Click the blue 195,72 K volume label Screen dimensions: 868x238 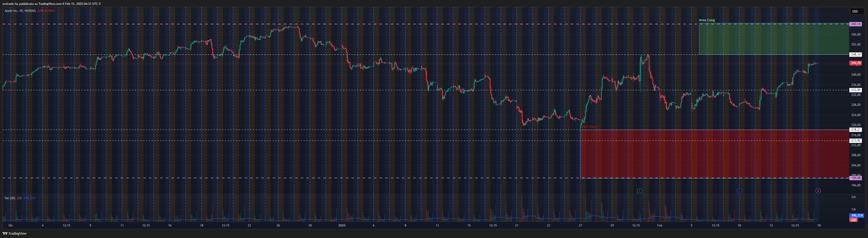pyautogui.click(x=857, y=216)
